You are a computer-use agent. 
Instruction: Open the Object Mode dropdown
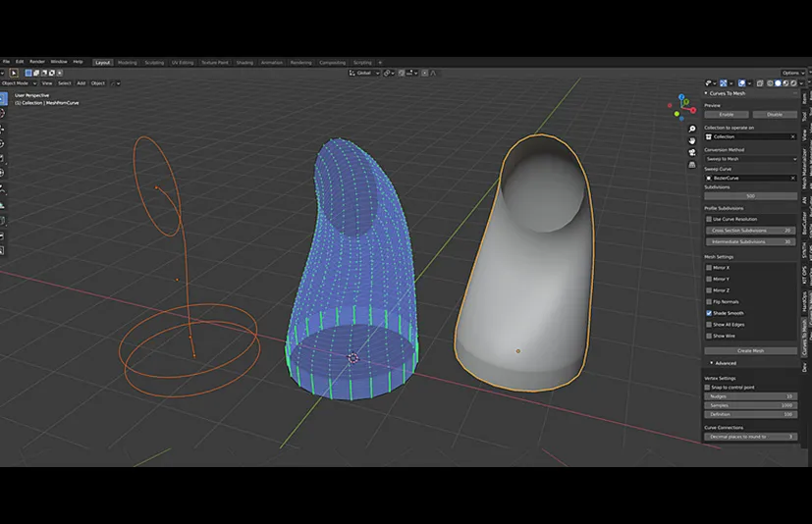pyautogui.click(x=19, y=83)
